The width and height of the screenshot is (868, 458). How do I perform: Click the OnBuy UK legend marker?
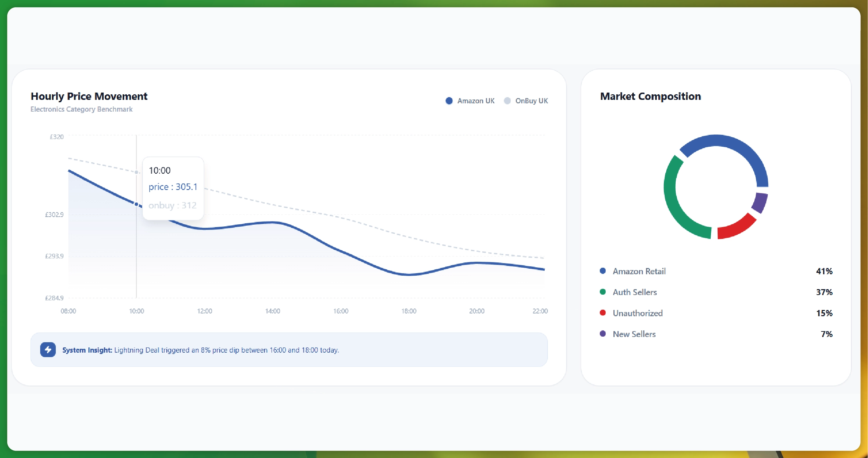point(507,101)
